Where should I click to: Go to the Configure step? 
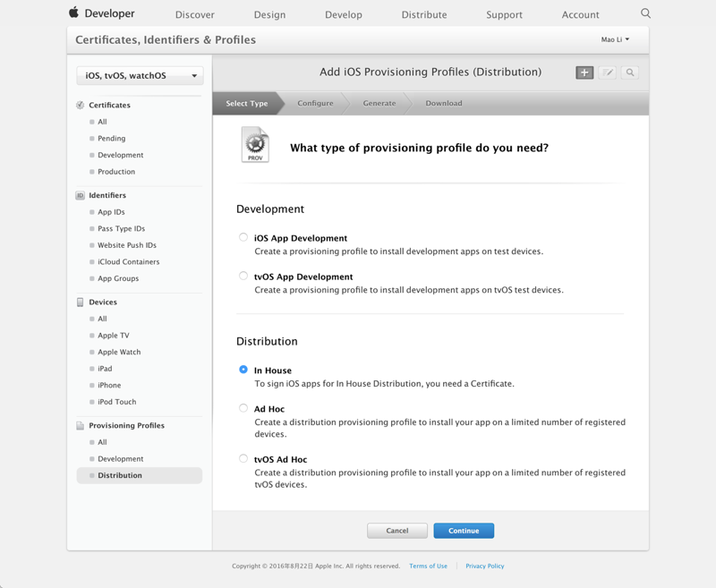pos(315,103)
